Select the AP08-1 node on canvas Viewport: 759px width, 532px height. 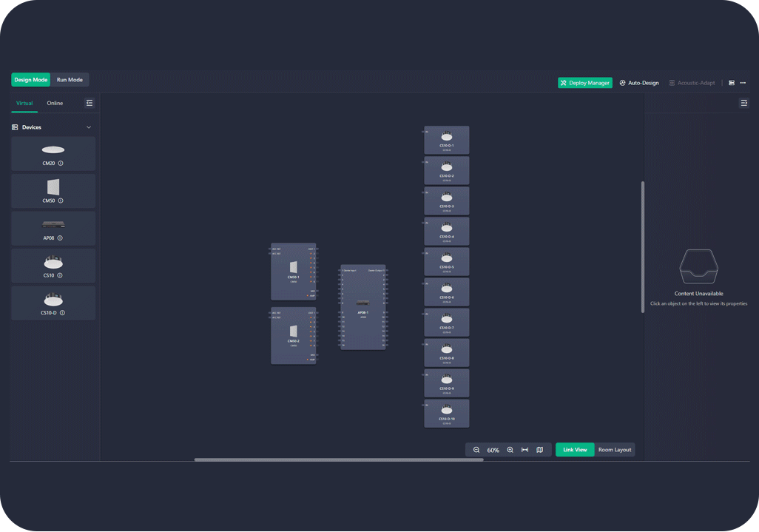point(362,307)
